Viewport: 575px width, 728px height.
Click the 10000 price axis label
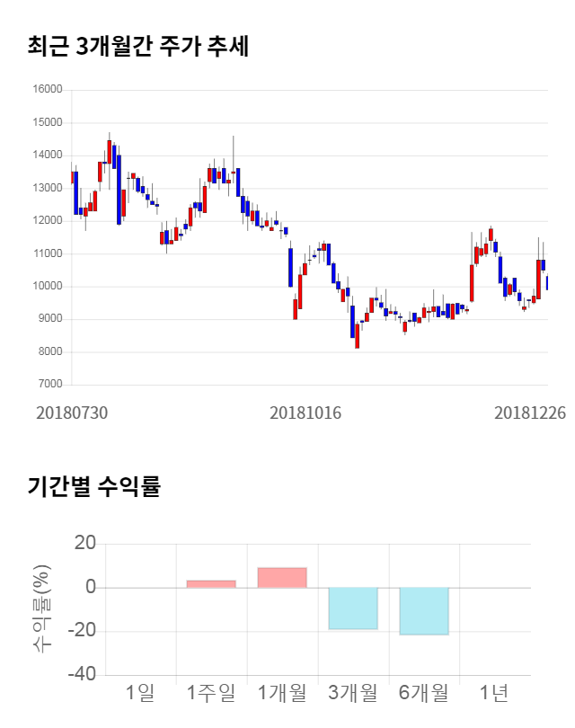tap(49, 286)
